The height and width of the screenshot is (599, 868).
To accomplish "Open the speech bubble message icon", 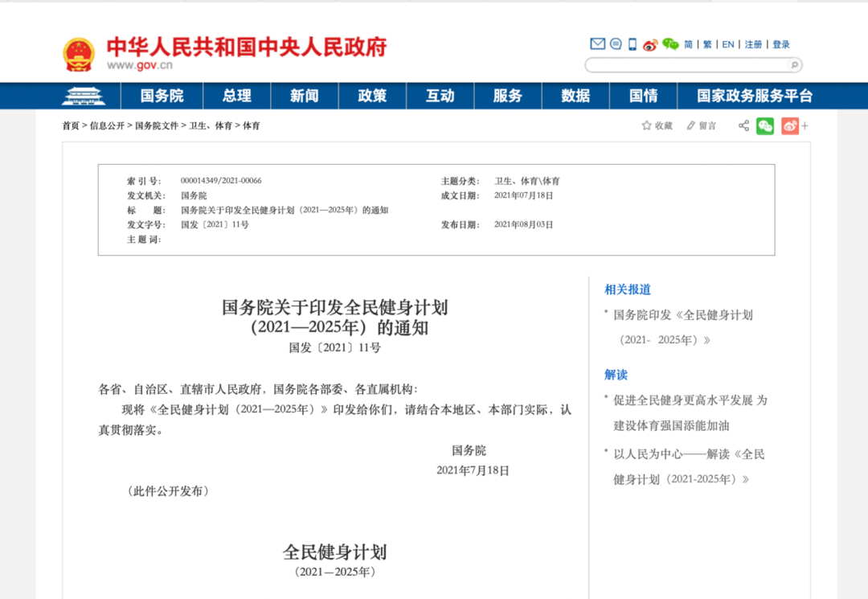I will point(616,44).
